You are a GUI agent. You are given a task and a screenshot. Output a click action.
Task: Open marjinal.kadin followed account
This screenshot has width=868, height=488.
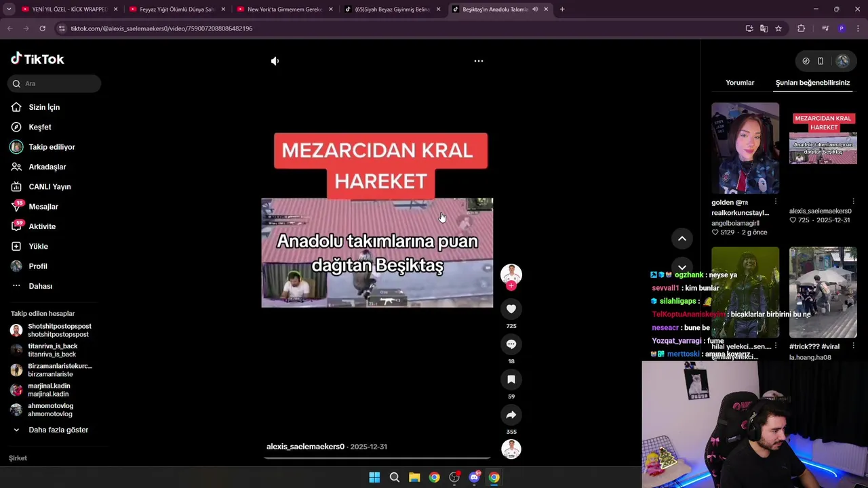click(52, 390)
